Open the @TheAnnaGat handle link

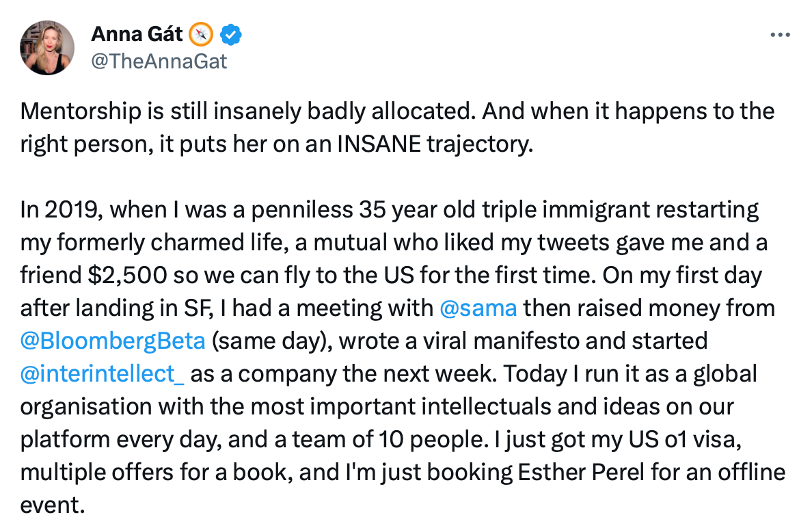pos(159,62)
